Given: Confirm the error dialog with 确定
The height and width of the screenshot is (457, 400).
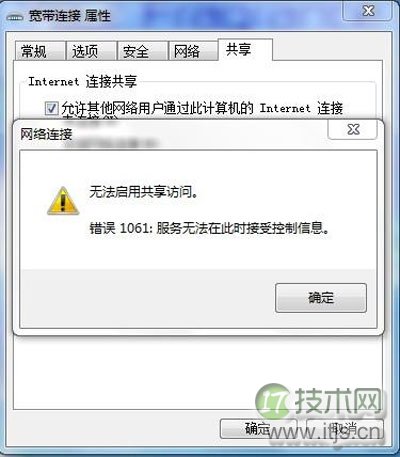Looking at the screenshot, I should pos(321,298).
